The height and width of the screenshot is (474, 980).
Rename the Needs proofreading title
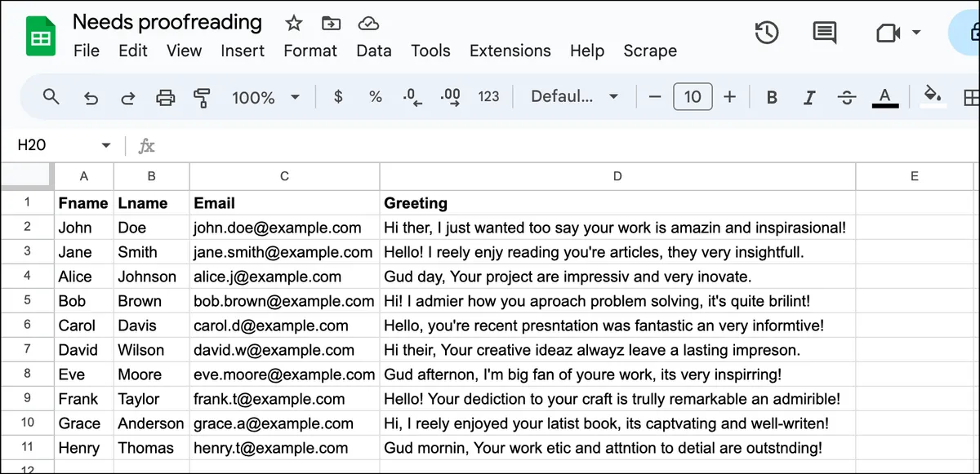coord(167,22)
